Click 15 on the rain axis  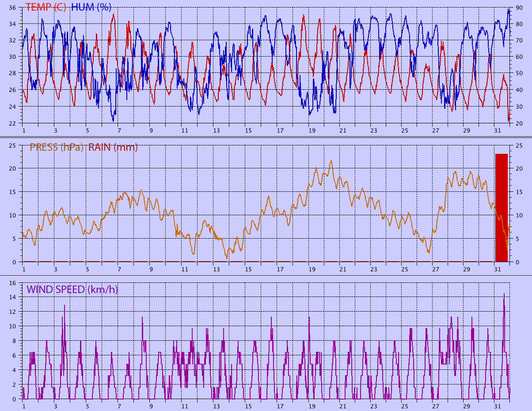pyautogui.click(x=519, y=192)
